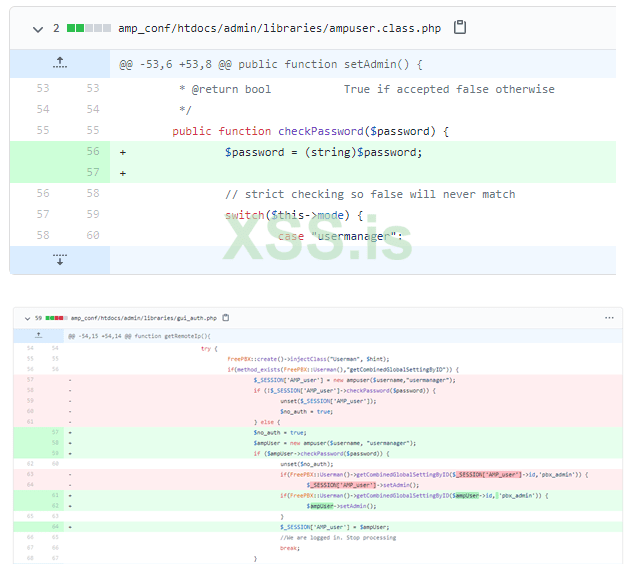The width and height of the screenshot is (634, 580).
Task: Collapse the gui_auth.php file diff
Action: click(20, 317)
